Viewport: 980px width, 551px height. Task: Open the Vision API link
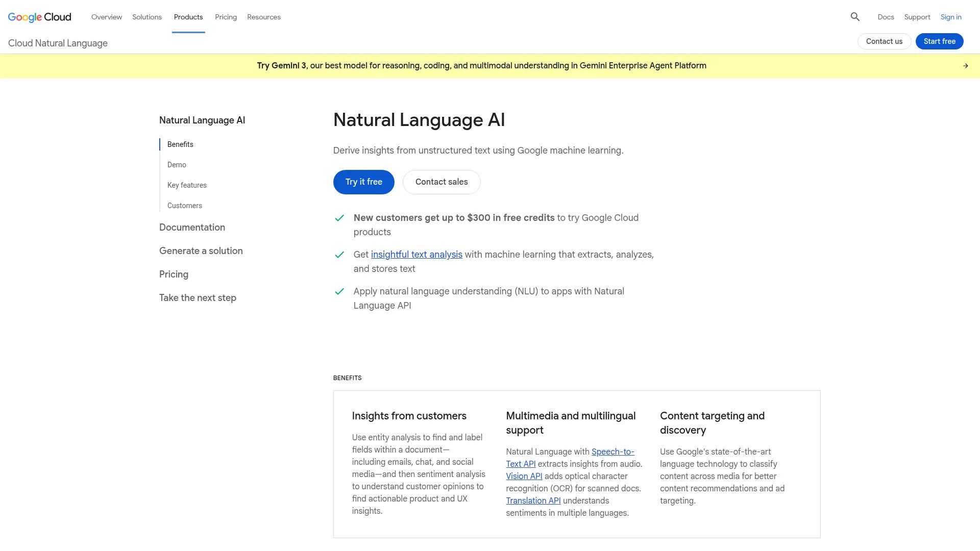pyautogui.click(x=524, y=477)
